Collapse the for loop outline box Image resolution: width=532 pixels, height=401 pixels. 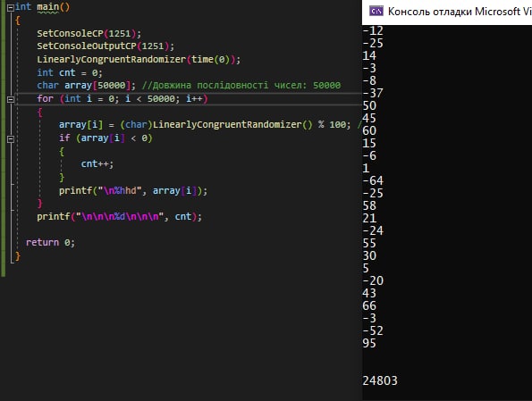click(x=11, y=99)
